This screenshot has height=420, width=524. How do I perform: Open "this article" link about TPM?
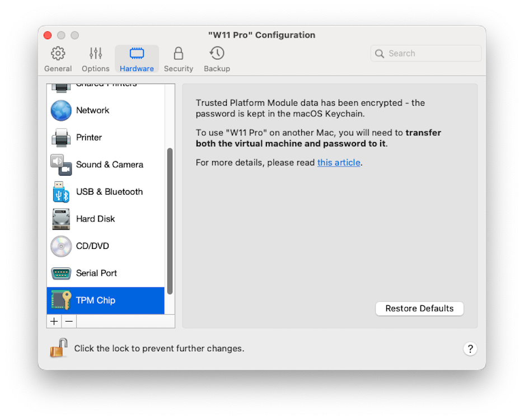coord(338,162)
